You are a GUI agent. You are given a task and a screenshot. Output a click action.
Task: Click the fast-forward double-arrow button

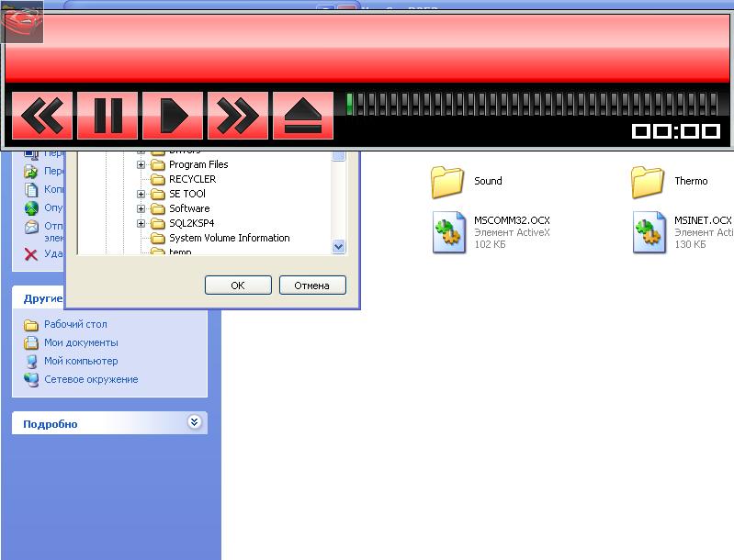(x=238, y=115)
